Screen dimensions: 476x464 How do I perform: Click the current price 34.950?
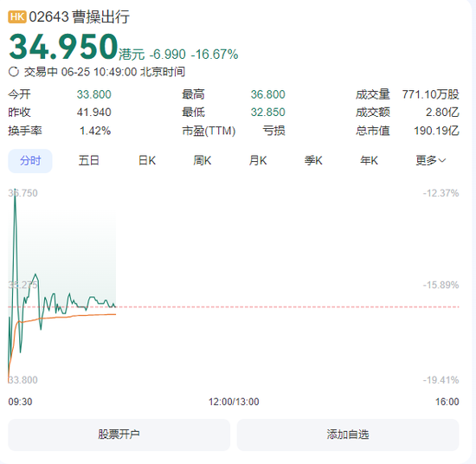point(63,47)
